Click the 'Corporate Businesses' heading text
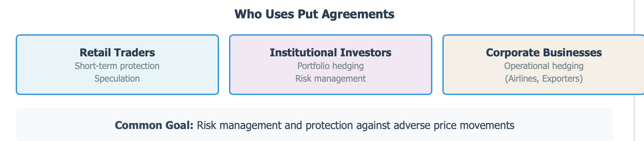 click(x=544, y=53)
